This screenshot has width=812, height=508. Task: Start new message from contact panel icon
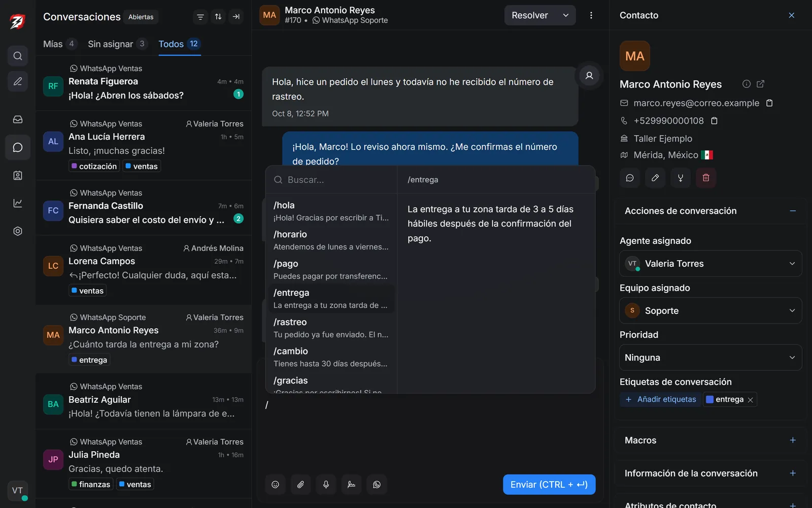point(630,178)
